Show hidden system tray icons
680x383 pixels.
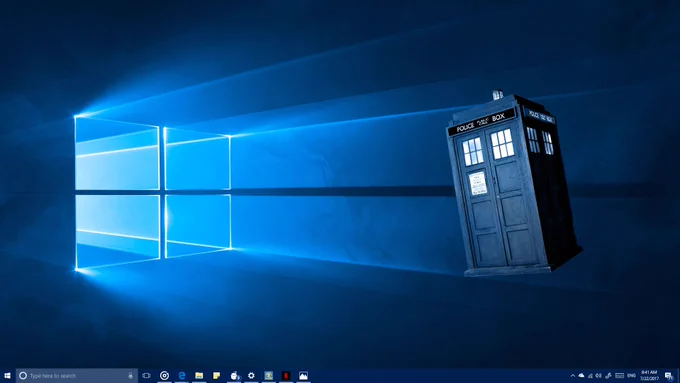click(572, 376)
